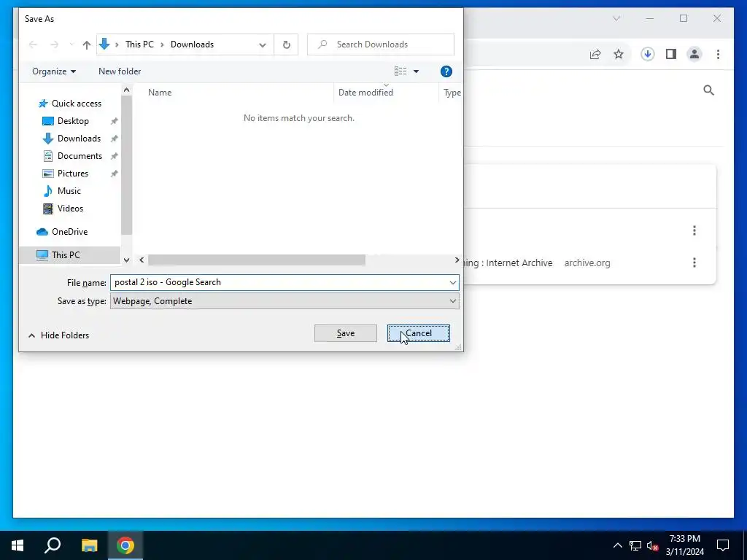Click the Downloads folder icon in address bar
The width and height of the screenshot is (747, 560).
[x=104, y=44]
